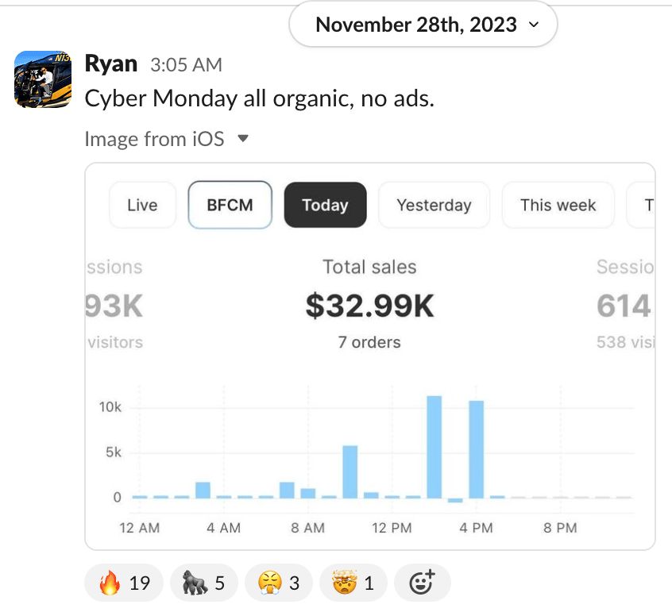
Task: Click the tall sales bar at 4 PM
Action: pos(477,449)
